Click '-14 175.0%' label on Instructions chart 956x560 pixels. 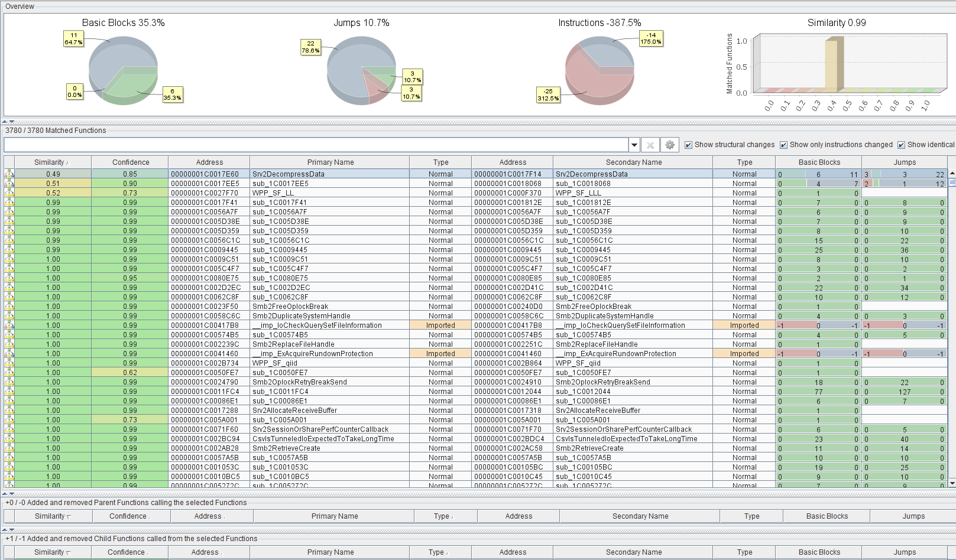pos(651,39)
